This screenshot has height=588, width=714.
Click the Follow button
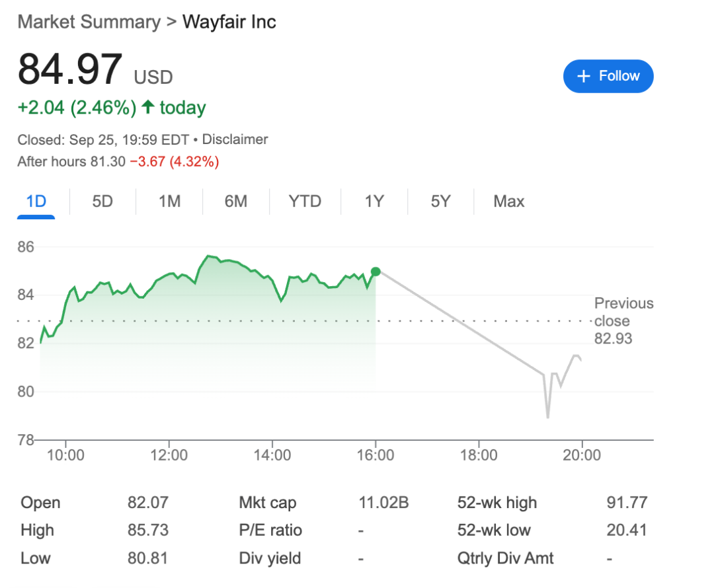(608, 77)
